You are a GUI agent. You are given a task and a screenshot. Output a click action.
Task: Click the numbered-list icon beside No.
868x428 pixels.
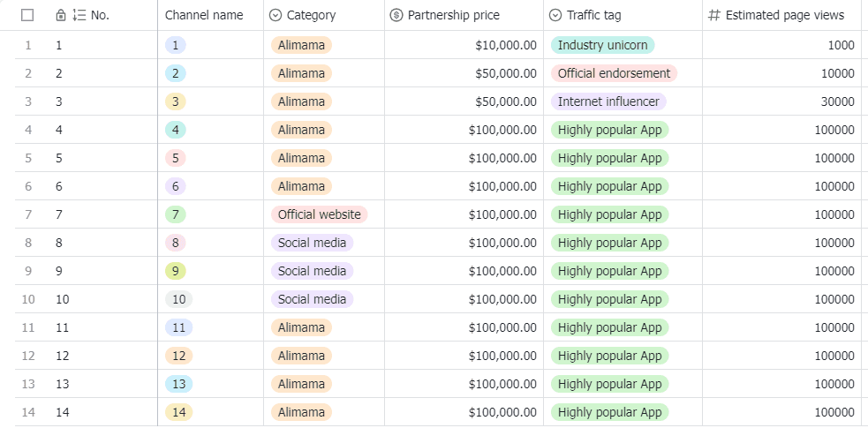coord(79,15)
